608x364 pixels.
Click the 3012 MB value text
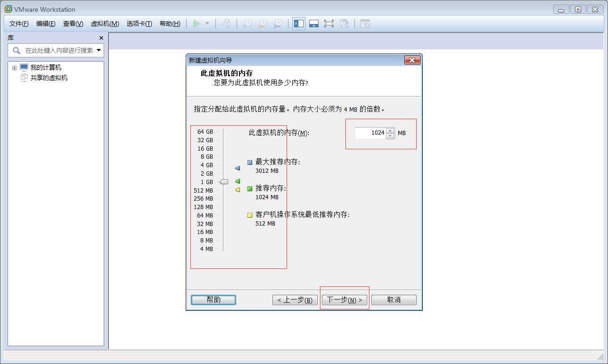point(267,171)
